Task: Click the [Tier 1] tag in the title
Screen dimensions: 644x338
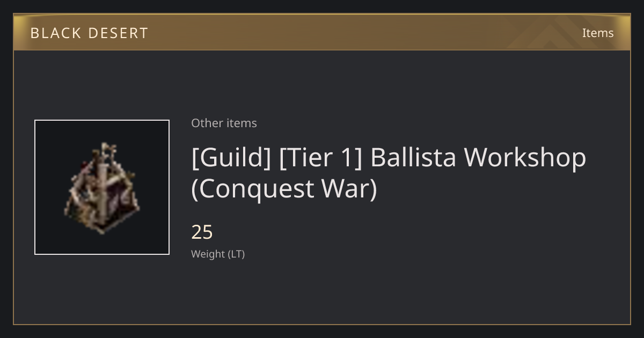Action: coord(320,157)
